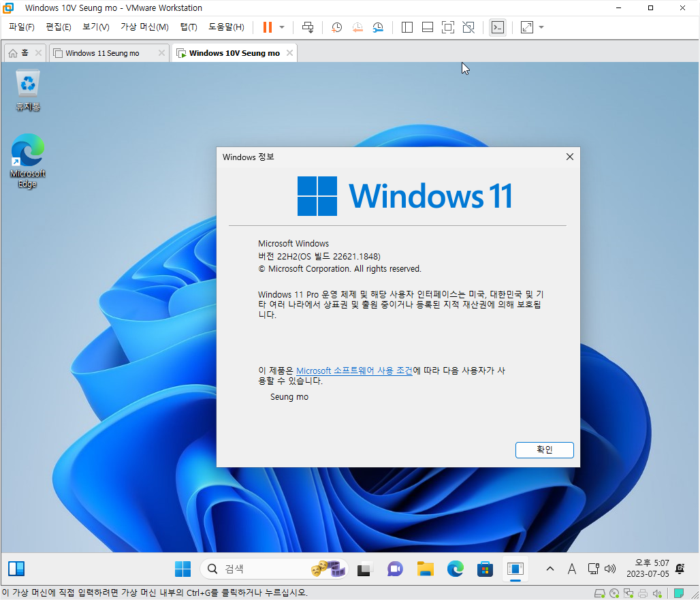Enter full screen mode via toolbar icon
This screenshot has width=700, height=600.
pos(448,27)
